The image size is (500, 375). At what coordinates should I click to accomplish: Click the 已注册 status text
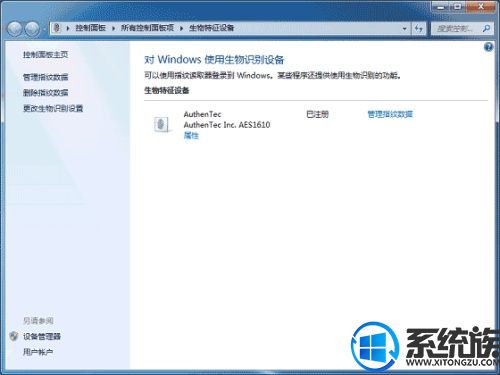click(x=317, y=114)
